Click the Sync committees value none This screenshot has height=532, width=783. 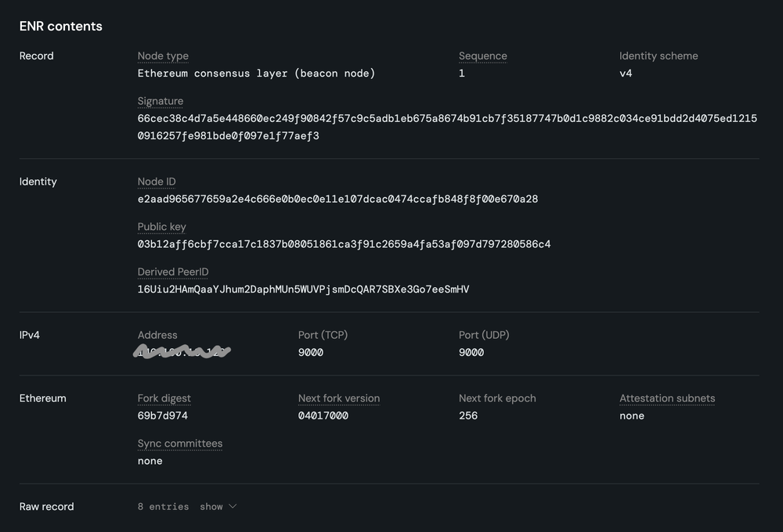point(150,461)
